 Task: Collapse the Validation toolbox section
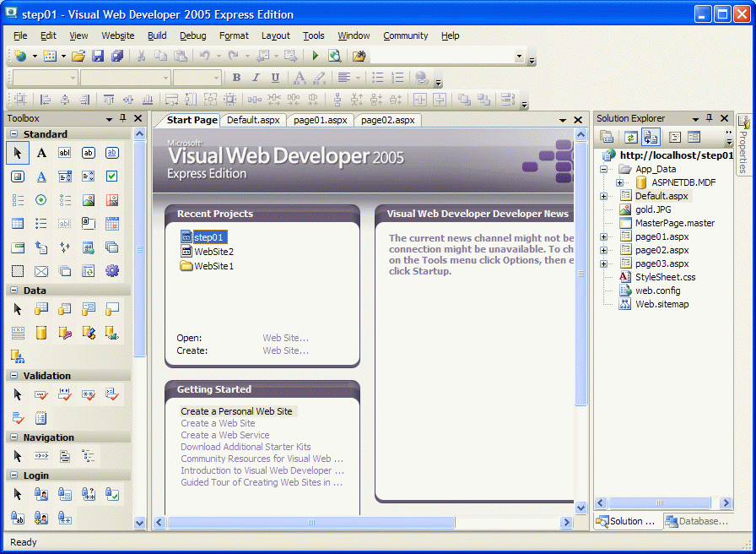coord(14,376)
